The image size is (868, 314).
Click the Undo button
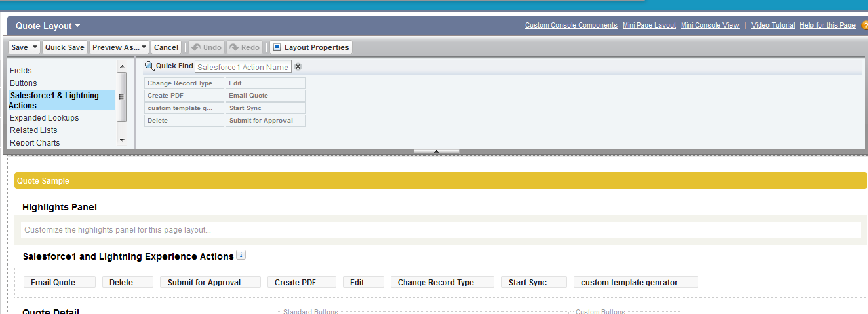coord(207,47)
